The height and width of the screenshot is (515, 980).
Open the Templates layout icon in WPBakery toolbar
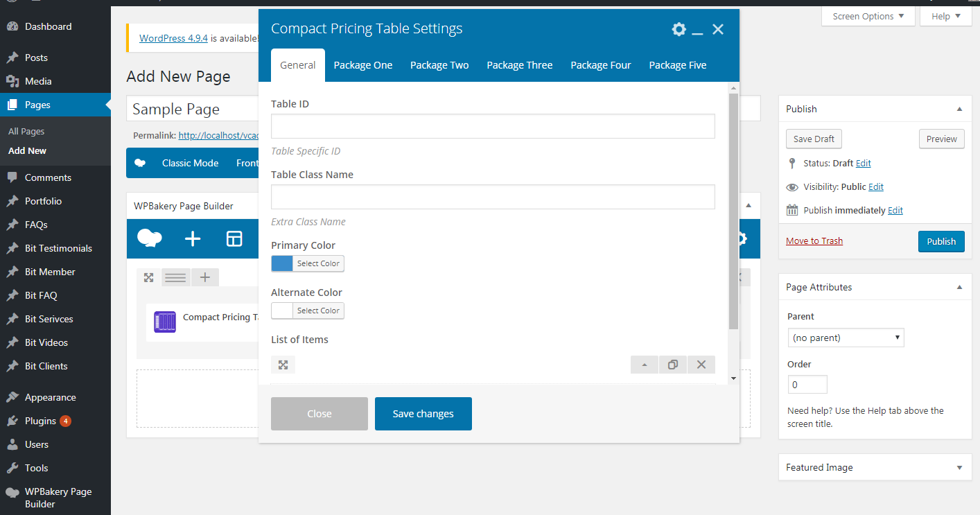[x=234, y=239]
